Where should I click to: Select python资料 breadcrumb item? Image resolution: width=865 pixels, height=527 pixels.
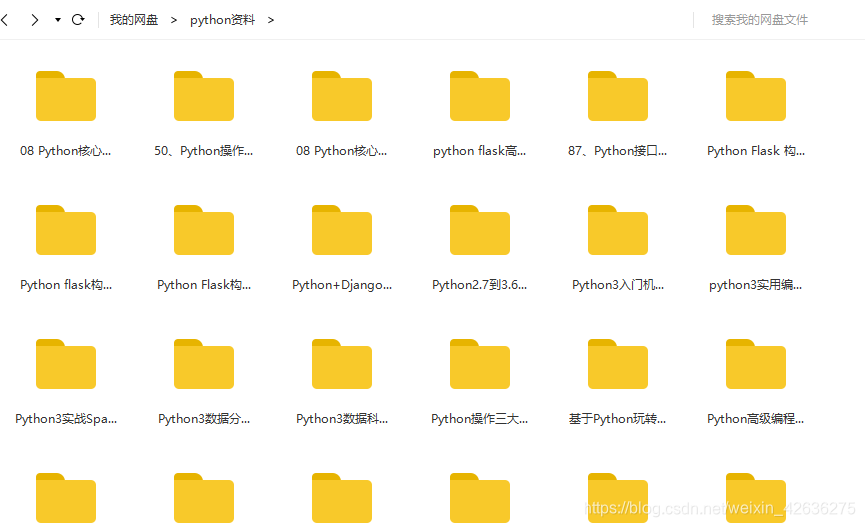click(222, 20)
